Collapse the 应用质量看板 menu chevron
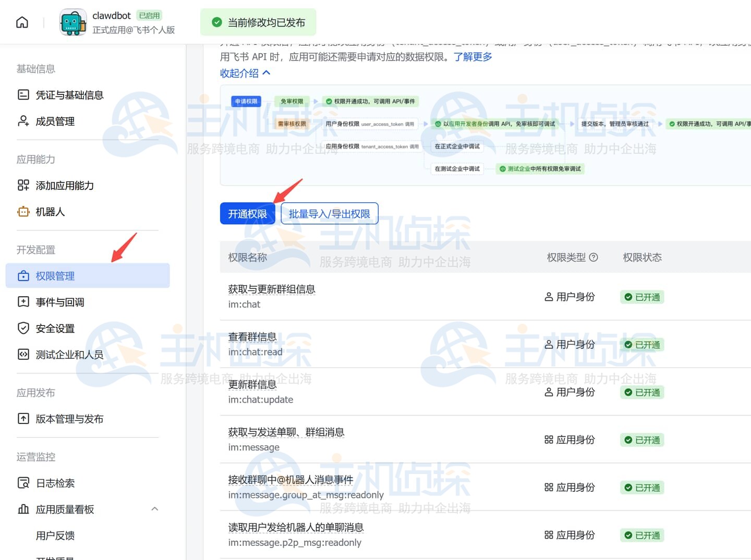This screenshot has height=560, width=751. 154,509
